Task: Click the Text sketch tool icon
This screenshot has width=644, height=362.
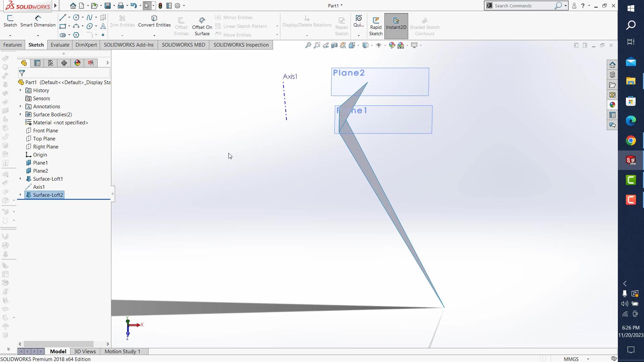Action: 103,26
